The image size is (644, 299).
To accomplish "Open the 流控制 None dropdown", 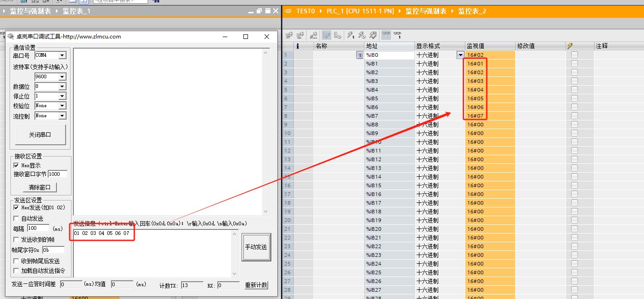I will tap(62, 116).
